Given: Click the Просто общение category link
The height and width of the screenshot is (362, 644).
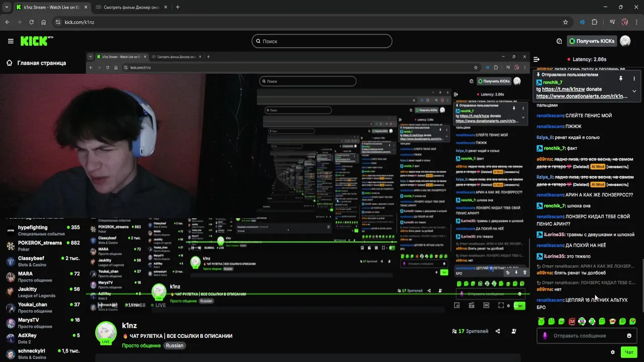Looking at the screenshot, I should [x=141, y=345].
